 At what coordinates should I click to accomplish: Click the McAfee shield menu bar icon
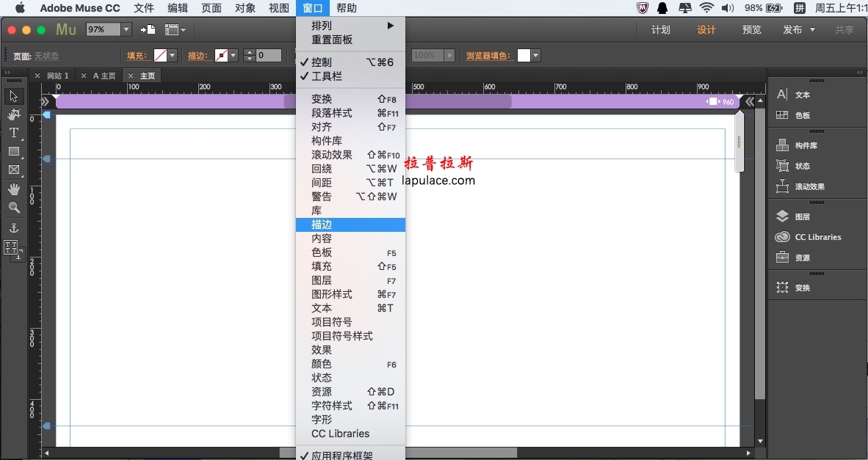pos(642,8)
